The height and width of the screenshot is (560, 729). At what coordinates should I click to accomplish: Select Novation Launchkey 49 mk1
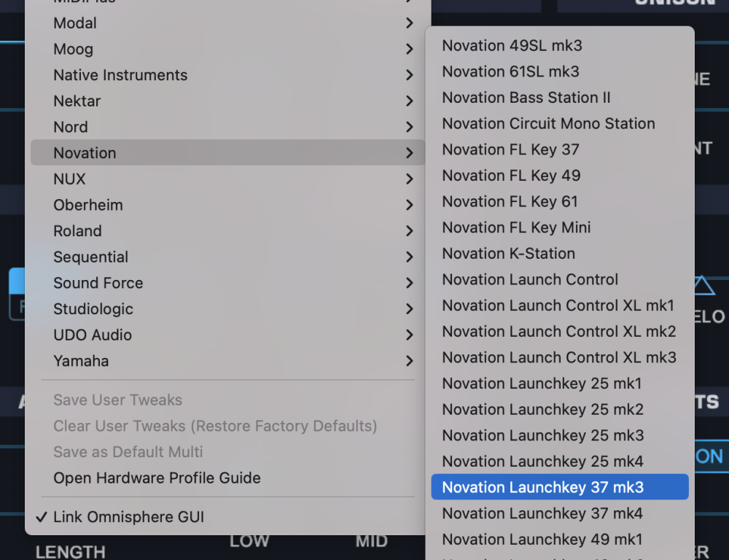point(542,540)
